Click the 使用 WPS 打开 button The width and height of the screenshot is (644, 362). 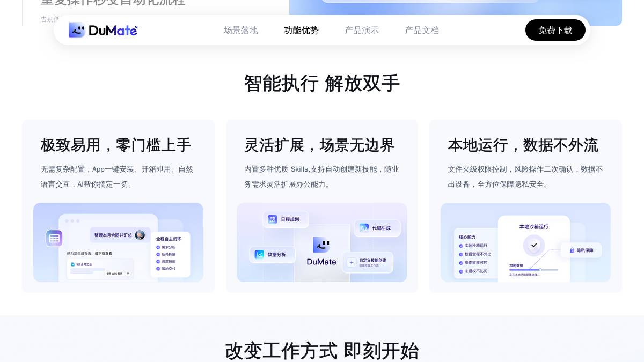coord(114,274)
